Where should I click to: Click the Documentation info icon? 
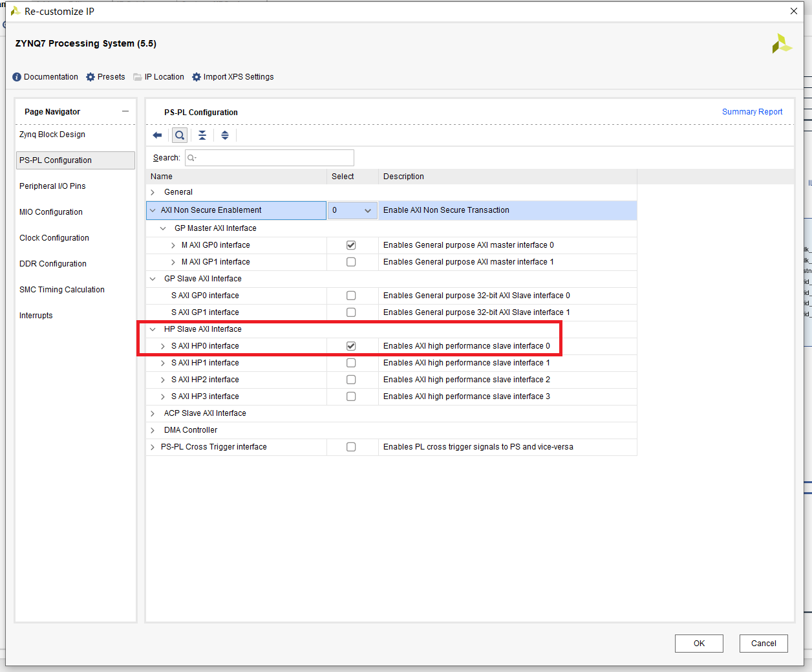pyautogui.click(x=17, y=77)
